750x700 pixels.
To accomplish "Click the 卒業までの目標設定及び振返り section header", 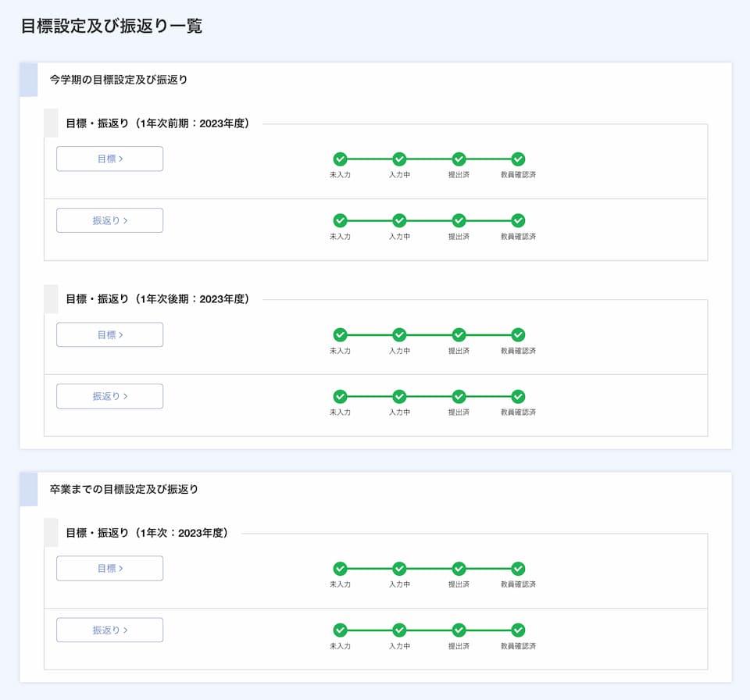I will [x=124, y=489].
